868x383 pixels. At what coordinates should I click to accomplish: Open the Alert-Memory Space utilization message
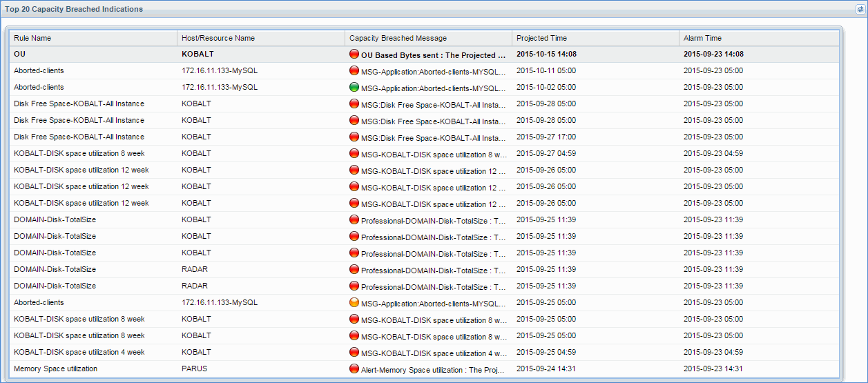pos(433,370)
